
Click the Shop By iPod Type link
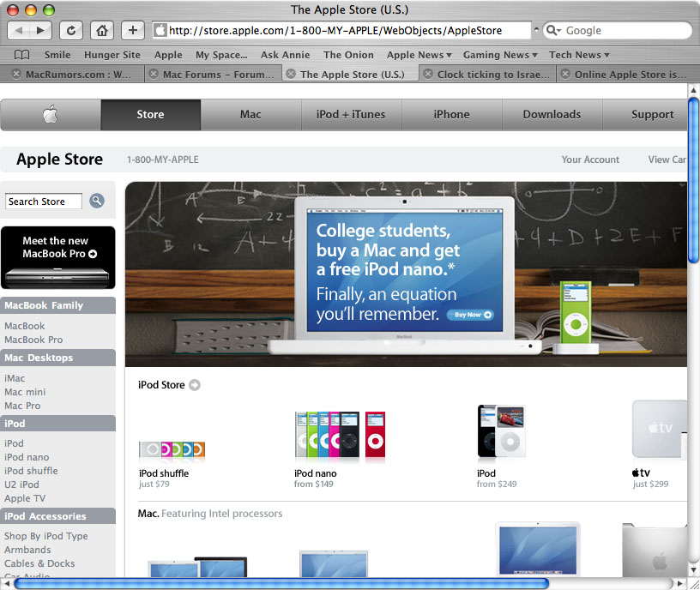pos(46,536)
